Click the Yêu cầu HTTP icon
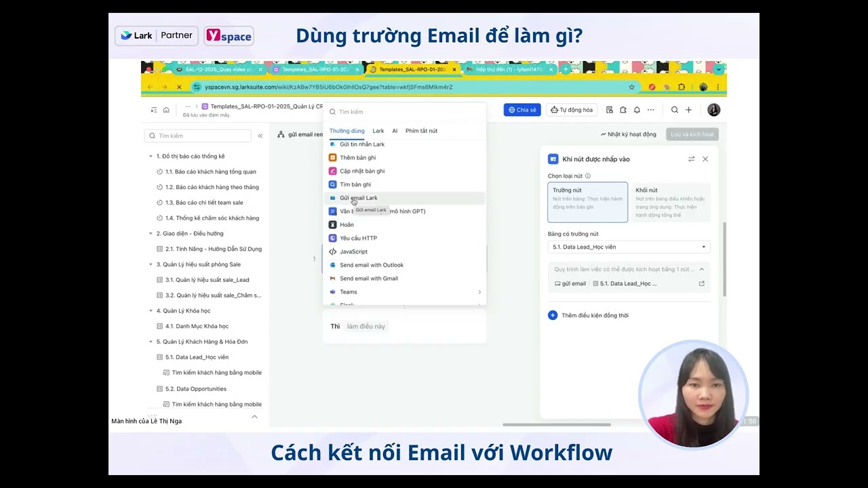The height and width of the screenshot is (488, 868). (332, 238)
